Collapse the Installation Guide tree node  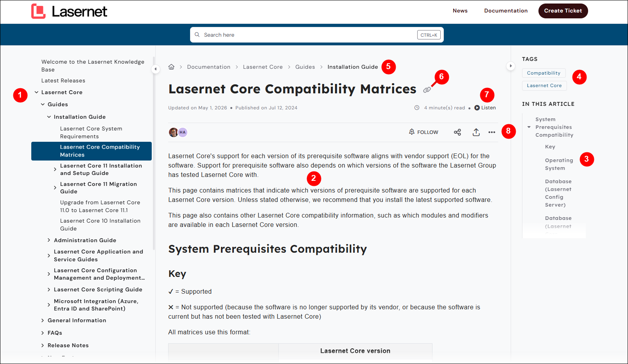tap(49, 117)
